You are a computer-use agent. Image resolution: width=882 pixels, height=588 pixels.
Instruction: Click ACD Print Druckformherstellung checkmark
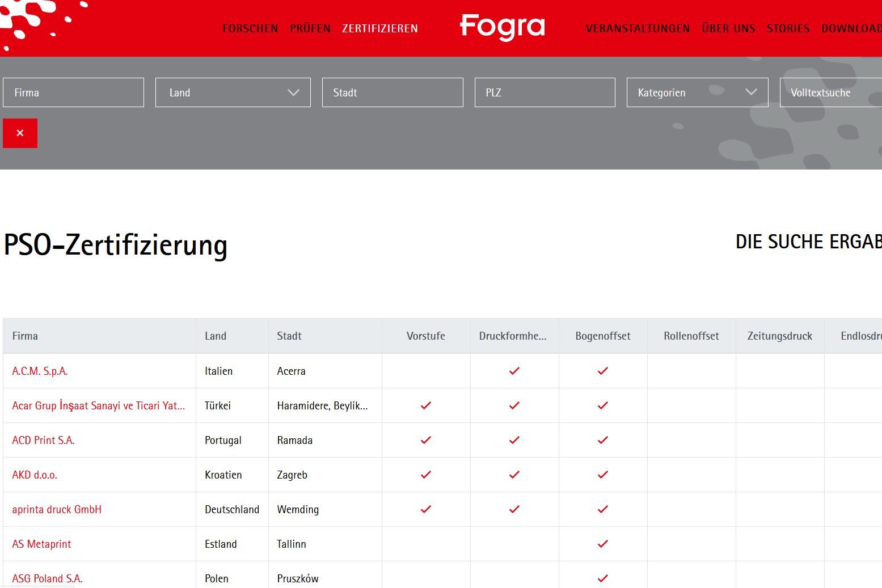514,440
